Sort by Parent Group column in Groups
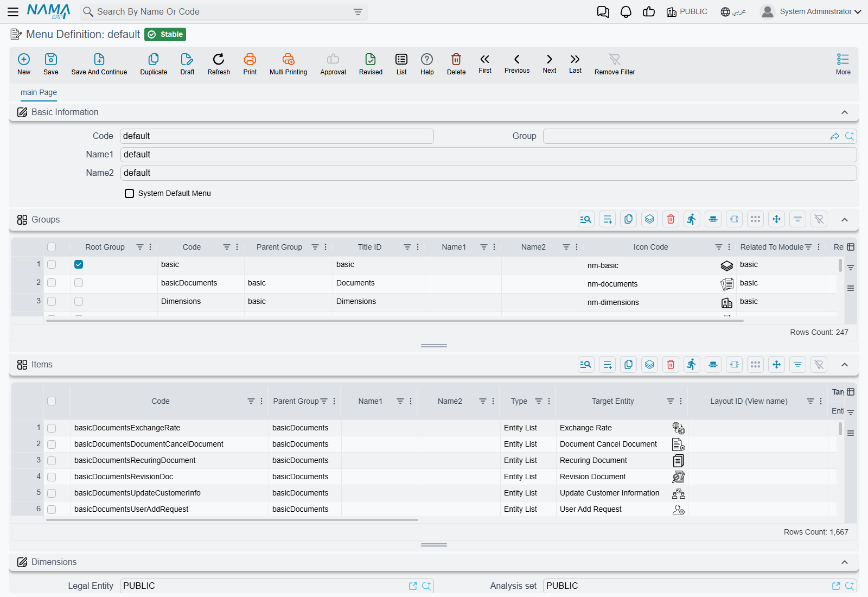 point(279,247)
